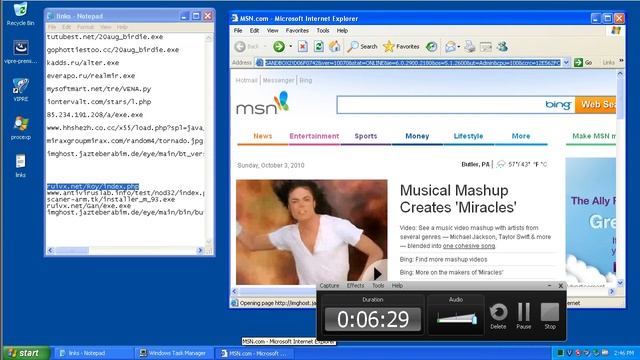This screenshot has width=640, height=360.
Task: Switch to the MSN Lifestyle tab
Action: pyautogui.click(x=469, y=136)
